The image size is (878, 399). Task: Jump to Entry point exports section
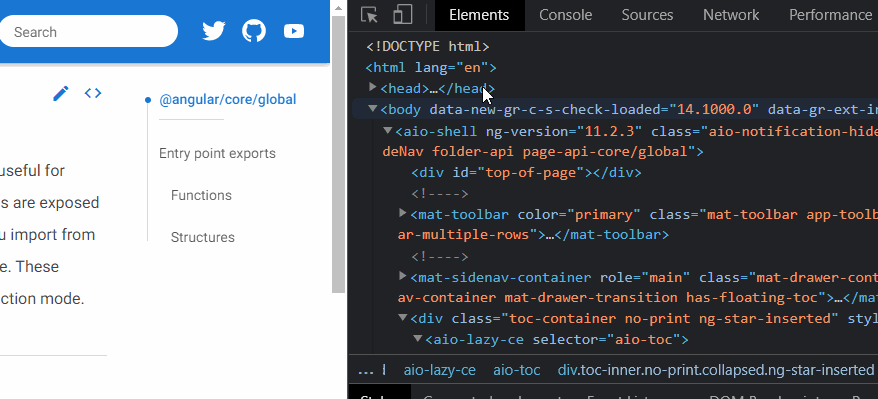click(217, 153)
